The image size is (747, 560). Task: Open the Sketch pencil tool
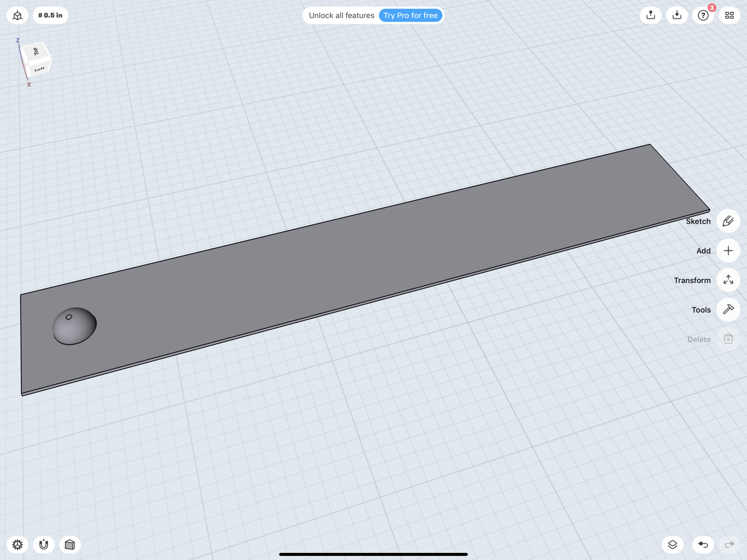[728, 221]
